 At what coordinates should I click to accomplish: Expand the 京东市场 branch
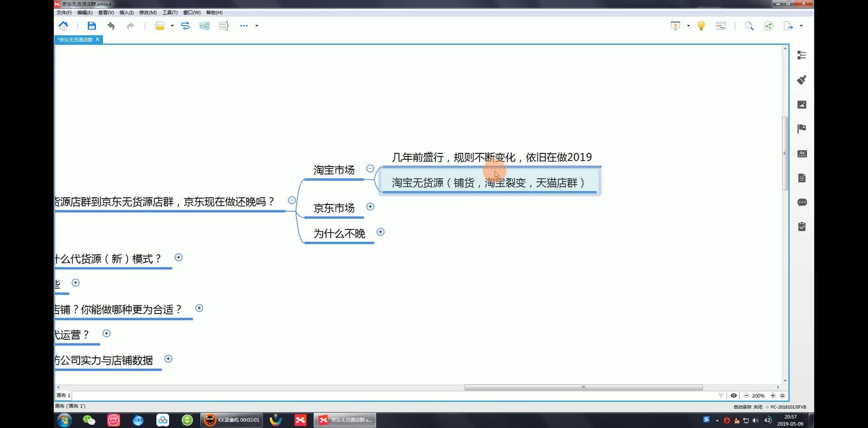pyautogui.click(x=370, y=206)
